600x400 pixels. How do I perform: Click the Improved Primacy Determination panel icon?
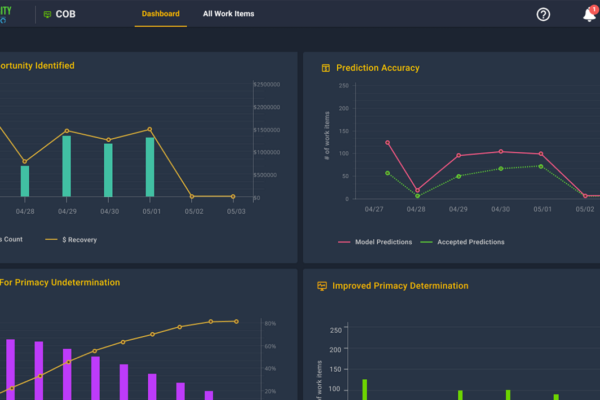point(322,286)
